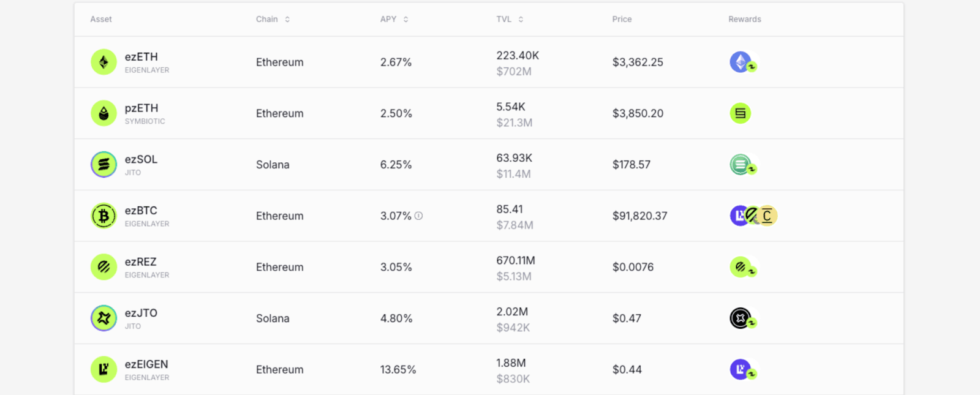Click the pzETH droplet asset icon
980x395 pixels.
tap(104, 113)
